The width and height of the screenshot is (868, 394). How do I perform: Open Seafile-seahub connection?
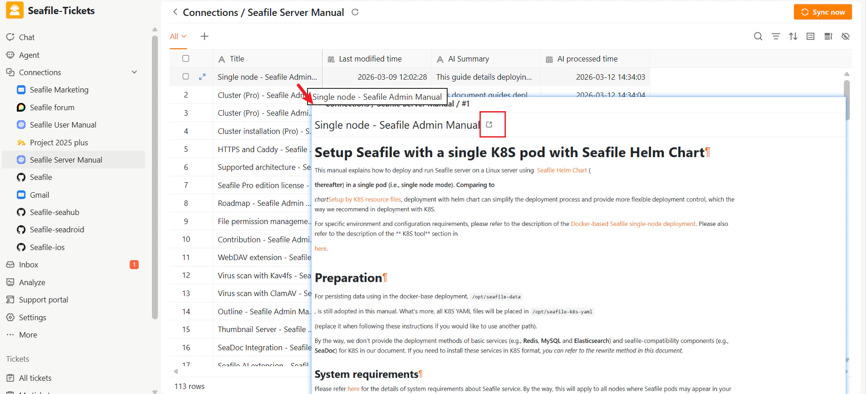click(55, 212)
